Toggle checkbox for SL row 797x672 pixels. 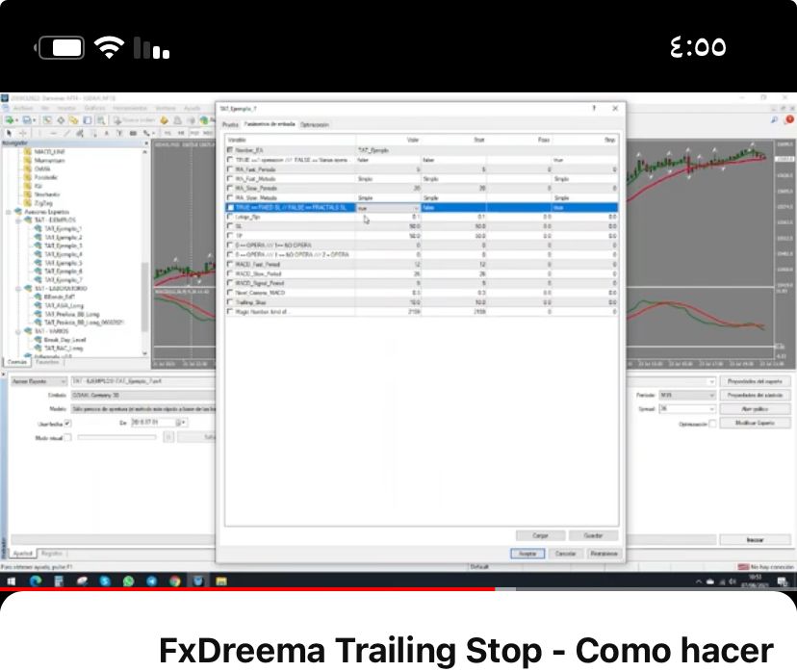pyautogui.click(x=230, y=226)
